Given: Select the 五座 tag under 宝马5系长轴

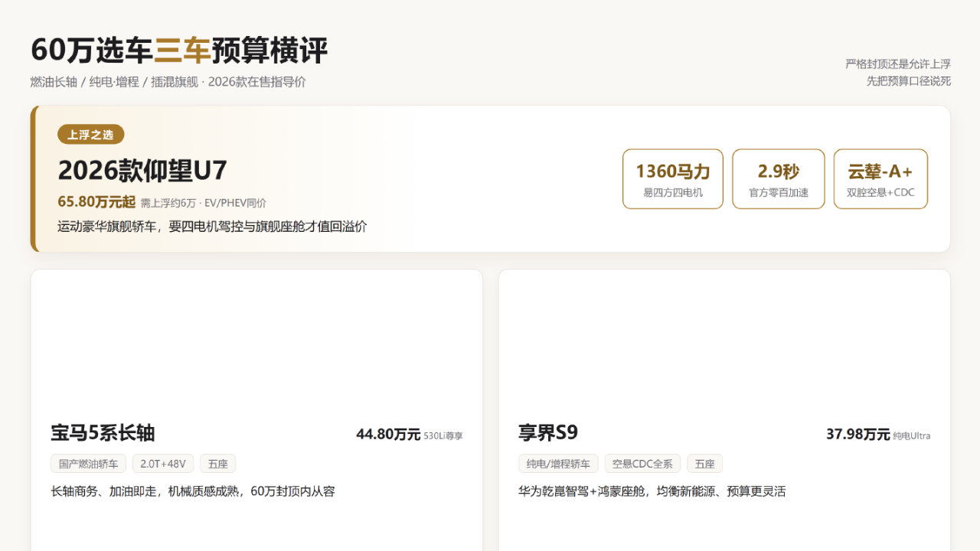Looking at the screenshot, I should click(218, 464).
